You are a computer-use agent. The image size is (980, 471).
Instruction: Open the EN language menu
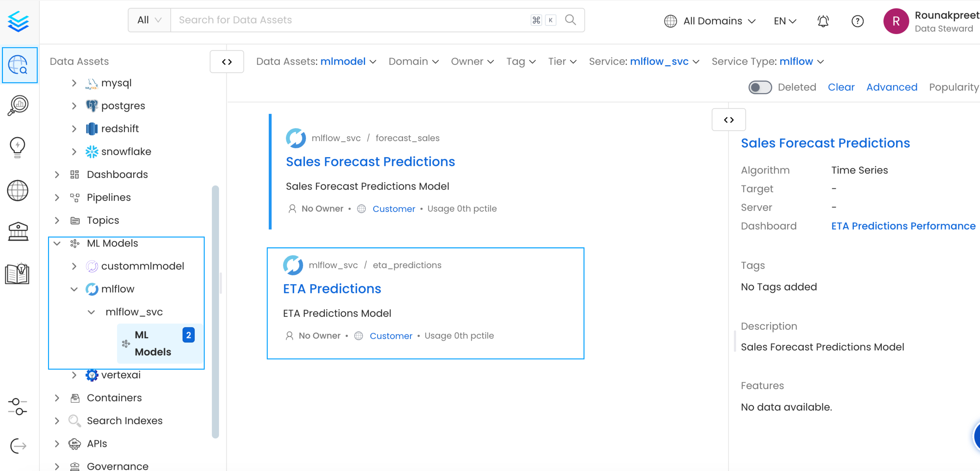click(x=784, y=21)
